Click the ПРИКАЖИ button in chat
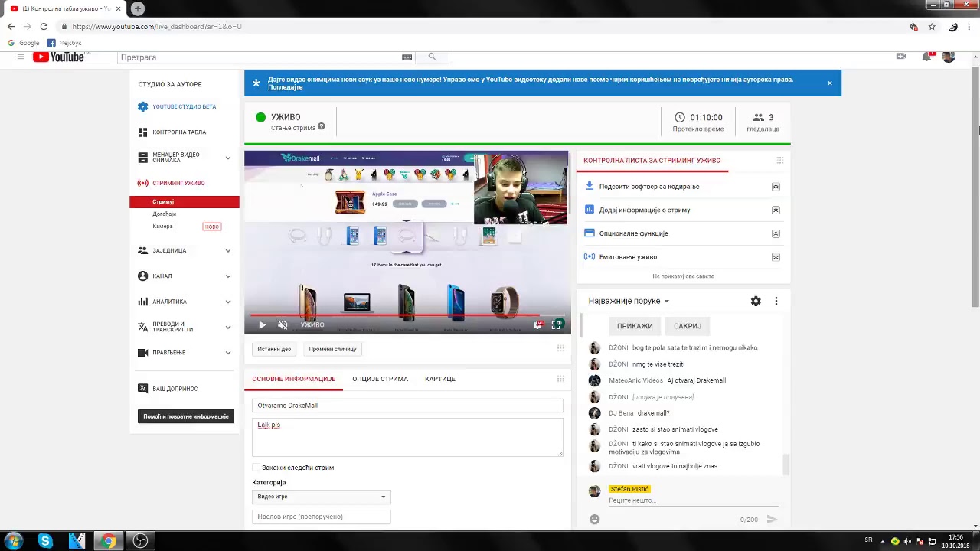This screenshot has width=980, height=551. pyautogui.click(x=635, y=326)
